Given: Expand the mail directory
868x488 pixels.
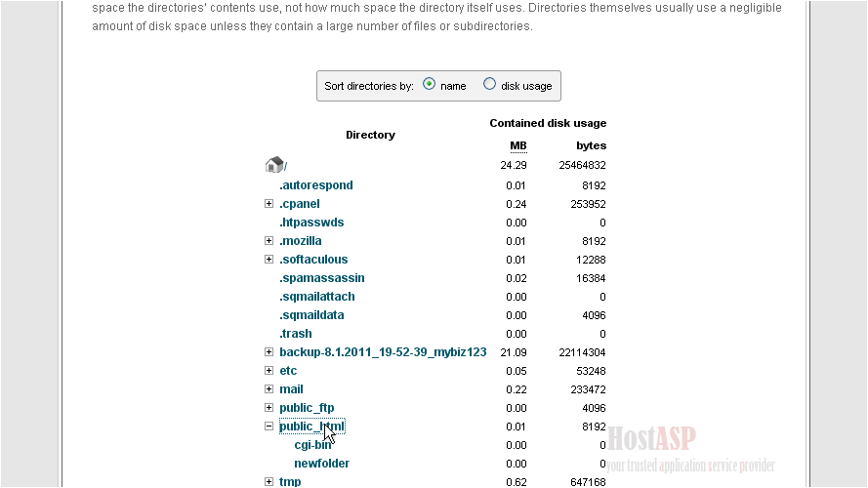Looking at the screenshot, I should point(269,389).
